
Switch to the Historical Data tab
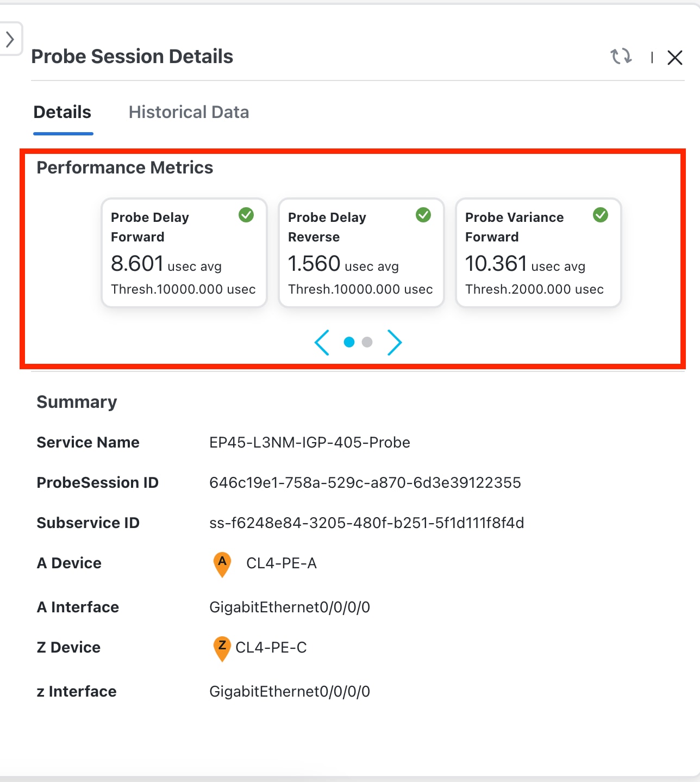pos(189,112)
